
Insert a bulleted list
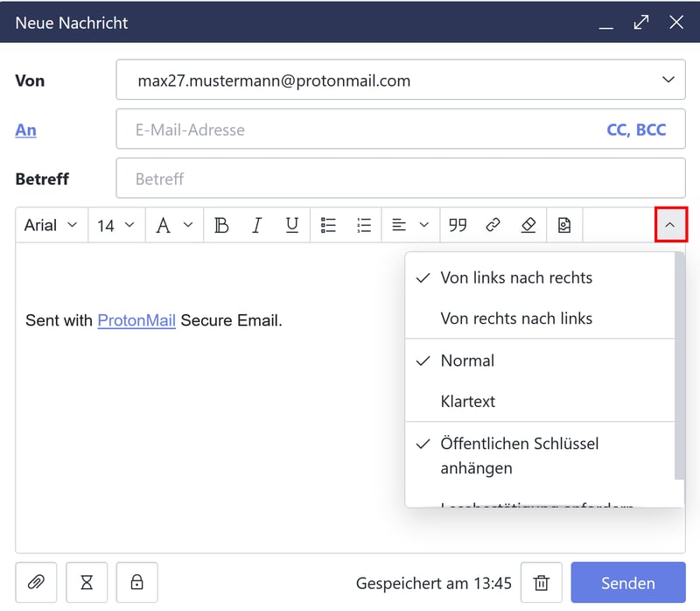(328, 225)
